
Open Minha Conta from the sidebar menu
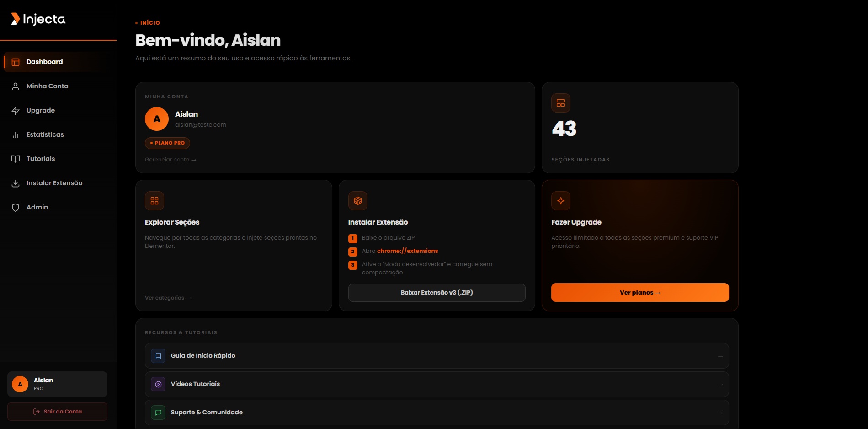click(47, 86)
